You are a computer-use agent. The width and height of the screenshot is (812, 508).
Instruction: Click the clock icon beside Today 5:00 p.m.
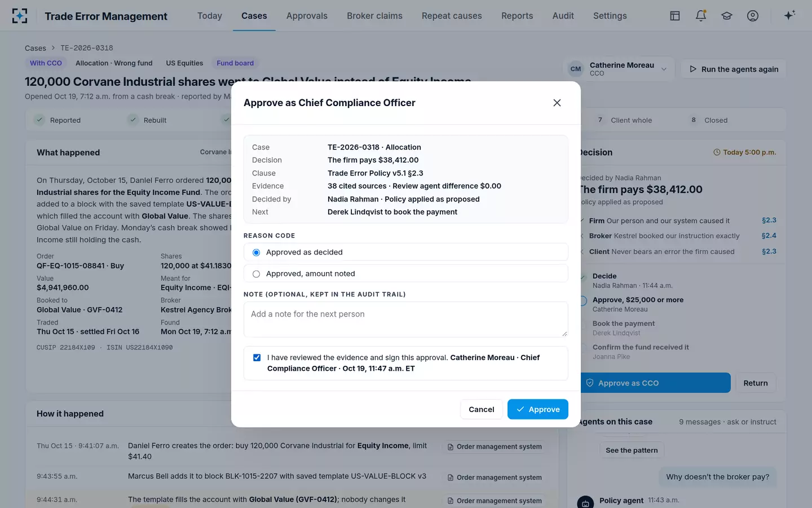(x=717, y=152)
